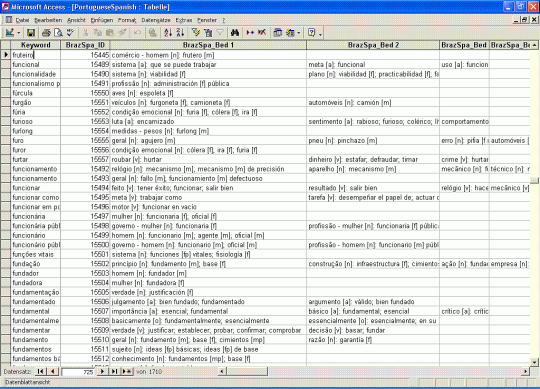This screenshot has width=540, height=389.
Task: Open the Datei menu
Action: [22, 20]
